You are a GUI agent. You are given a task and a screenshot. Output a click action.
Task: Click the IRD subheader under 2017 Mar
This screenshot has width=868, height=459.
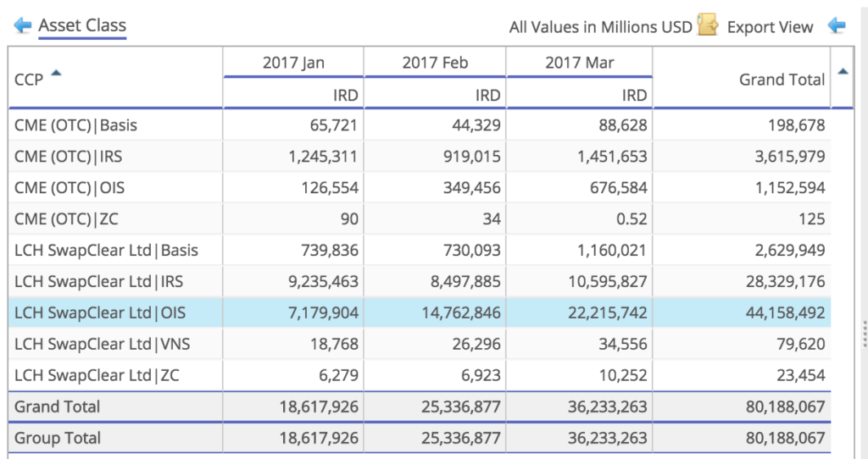click(x=634, y=95)
